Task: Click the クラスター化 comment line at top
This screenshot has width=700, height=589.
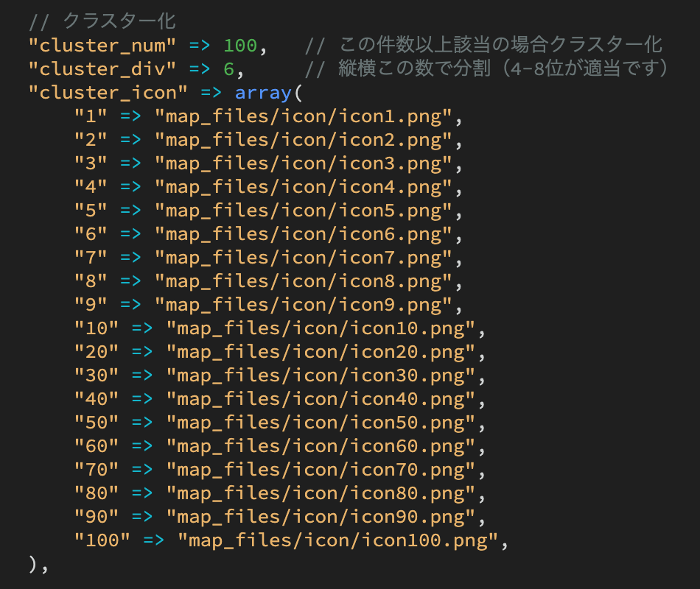Action: (102, 21)
